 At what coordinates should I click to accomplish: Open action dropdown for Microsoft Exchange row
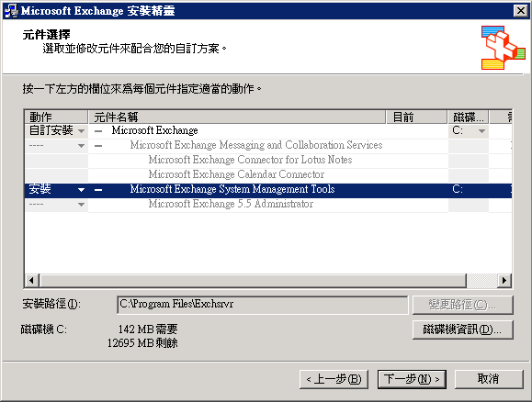81,131
